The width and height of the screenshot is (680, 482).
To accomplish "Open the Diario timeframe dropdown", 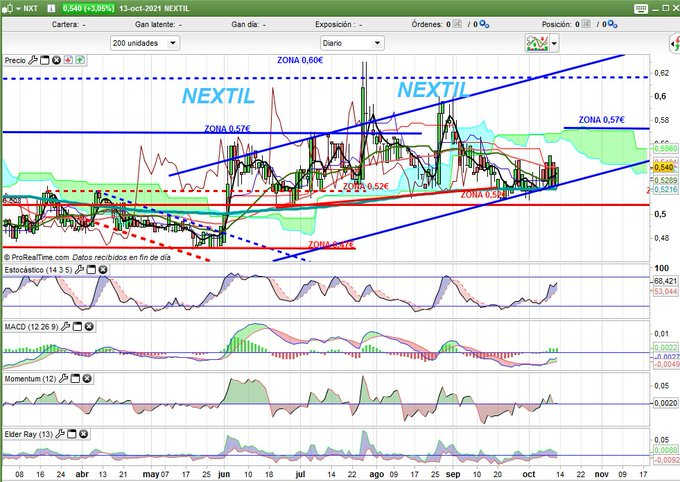I will [x=352, y=43].
